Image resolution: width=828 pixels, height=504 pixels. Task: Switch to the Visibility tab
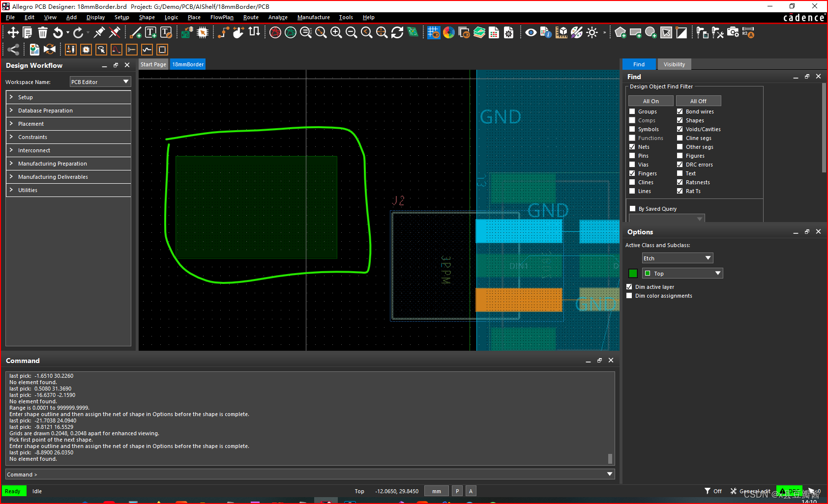[674, 64]
